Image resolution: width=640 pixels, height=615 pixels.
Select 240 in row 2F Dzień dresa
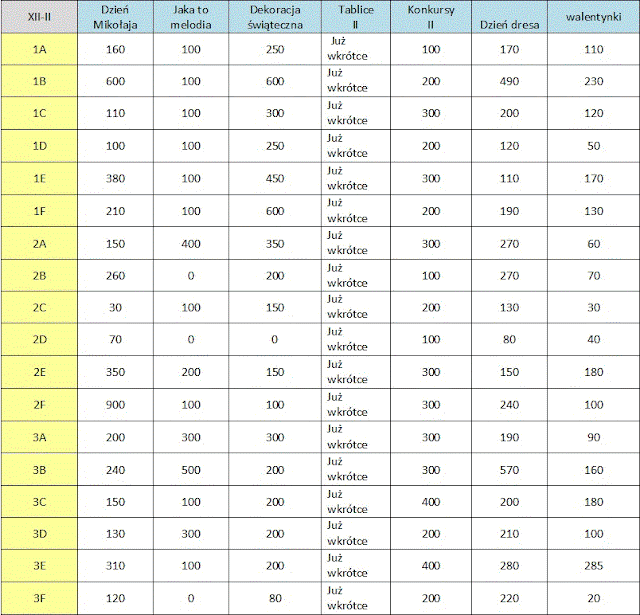[x=509, y=405]
